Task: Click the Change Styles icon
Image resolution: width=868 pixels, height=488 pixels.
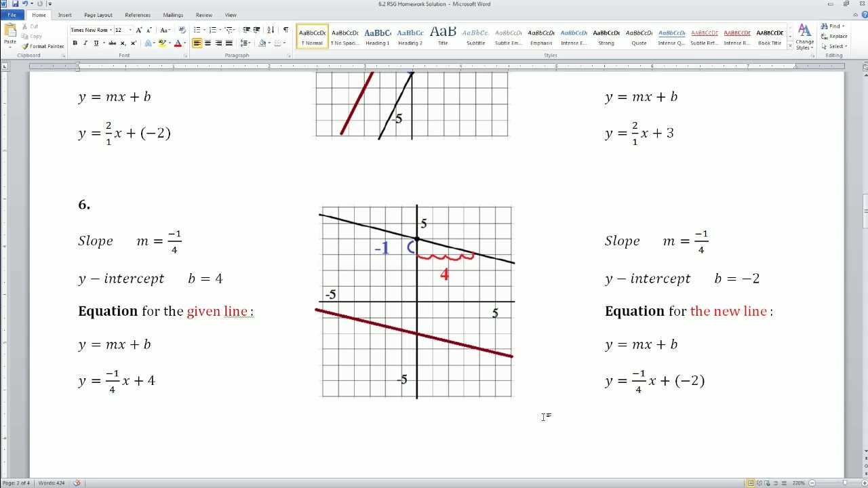Action: click(x=804, y=37)
